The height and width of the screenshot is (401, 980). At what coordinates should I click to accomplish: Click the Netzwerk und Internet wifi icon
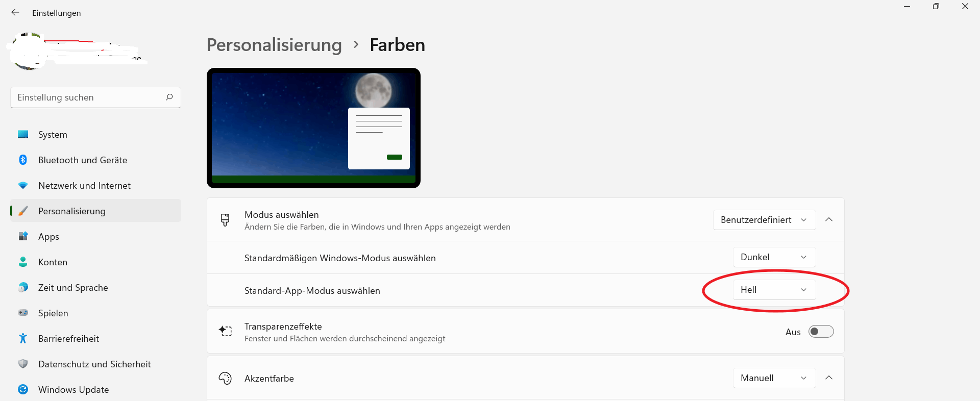coord(23,185)
